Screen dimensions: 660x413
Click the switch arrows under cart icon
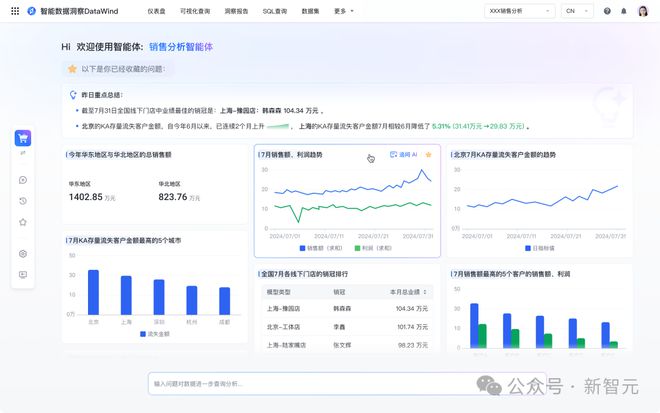(23, 153)
